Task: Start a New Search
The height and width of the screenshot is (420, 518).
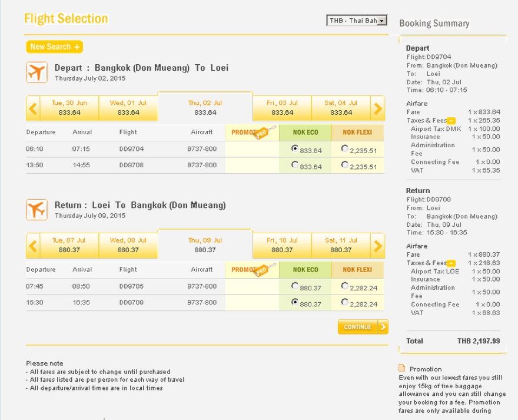Action: 55,47
